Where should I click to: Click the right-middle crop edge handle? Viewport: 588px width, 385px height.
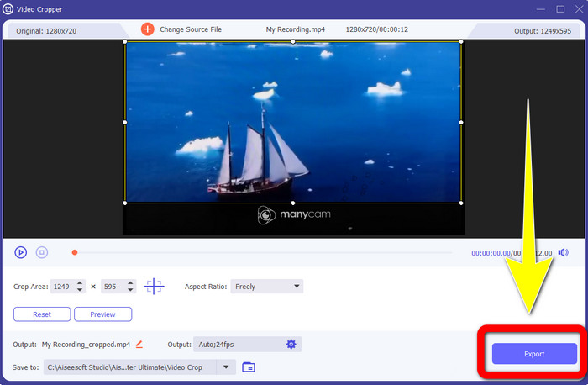coord(461,123)
